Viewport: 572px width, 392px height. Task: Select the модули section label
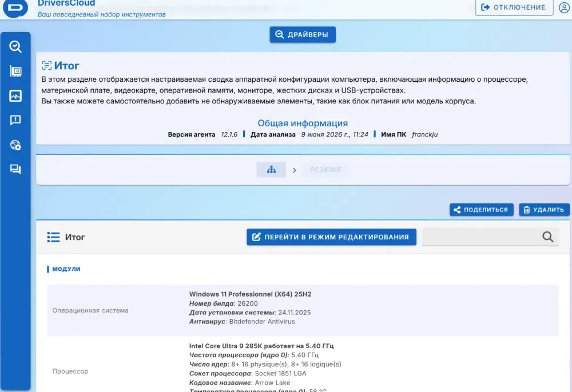tap(66, 269)
